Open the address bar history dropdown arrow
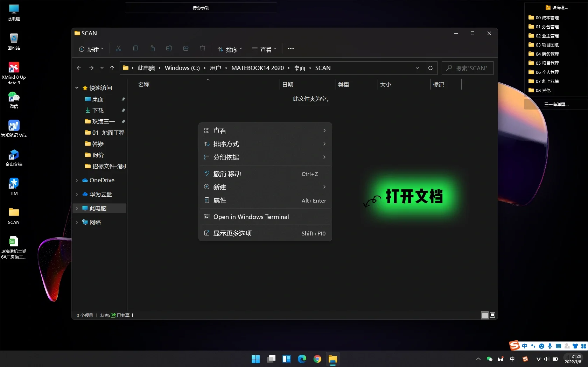The width and height of the screenshot is (588, 367). coord(417,68)
